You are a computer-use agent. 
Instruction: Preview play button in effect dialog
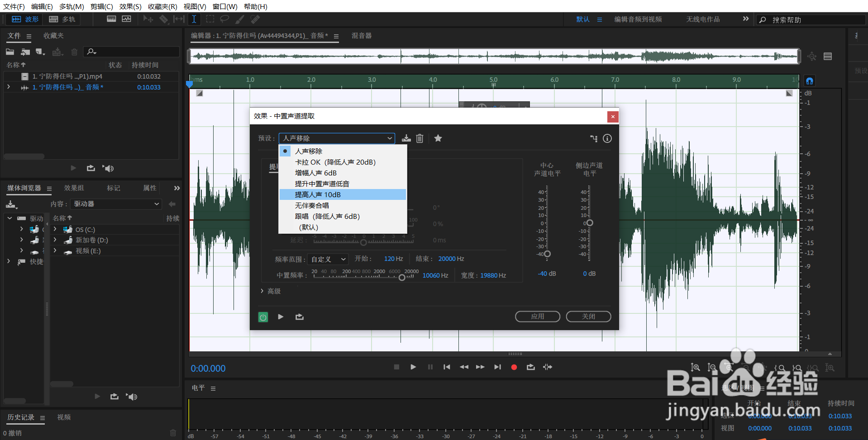[x=281, y=317]
